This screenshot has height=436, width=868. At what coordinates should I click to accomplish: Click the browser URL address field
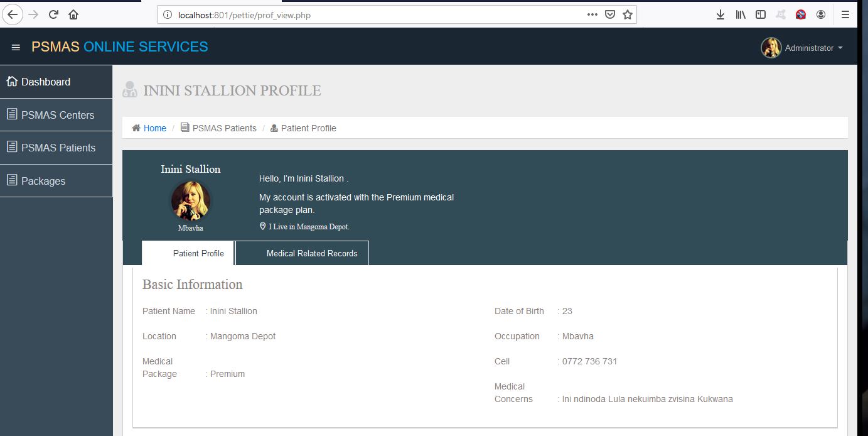coord(377,14)
